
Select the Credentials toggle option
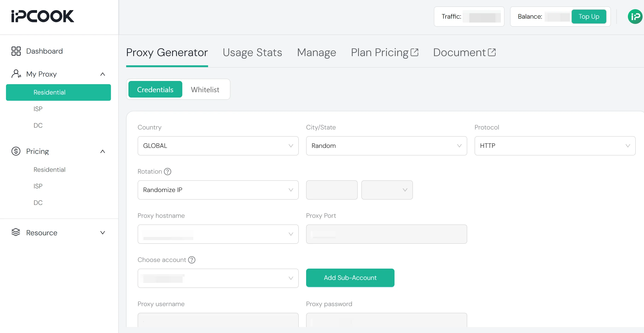click(x=155, y=89)
